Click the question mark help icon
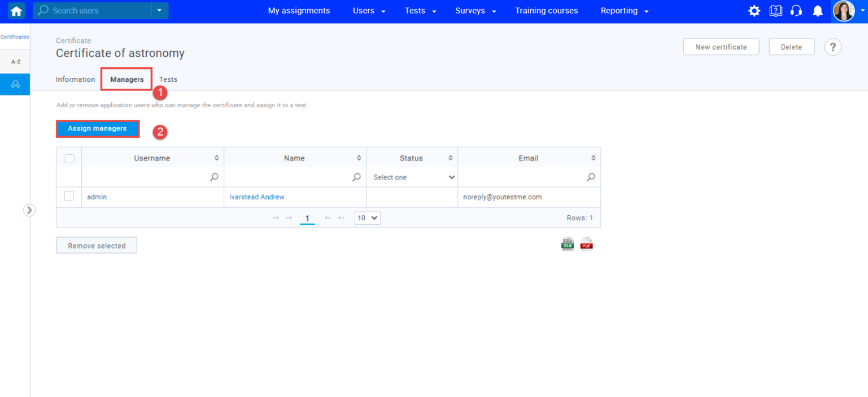 click(x=832, y=47)
